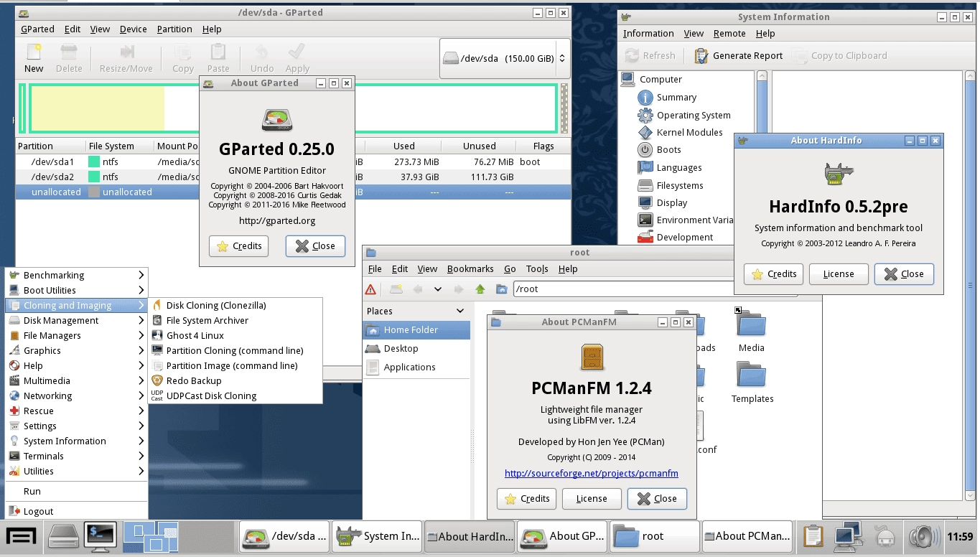Launch Ghost 4 Linux
The height and width of the screenshot is (557, 980).
pos(235,335)
